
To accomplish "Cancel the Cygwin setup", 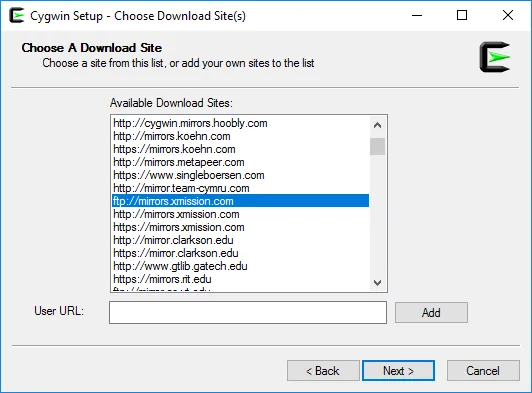I will click(x=483, y=371).
